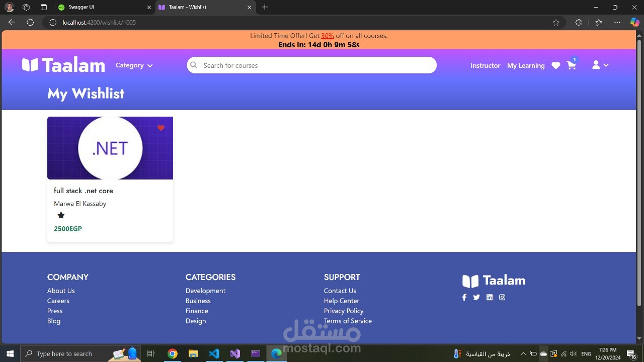Click the Taalam logo in header
Viewport: 644px width, 362px height.
63,65
